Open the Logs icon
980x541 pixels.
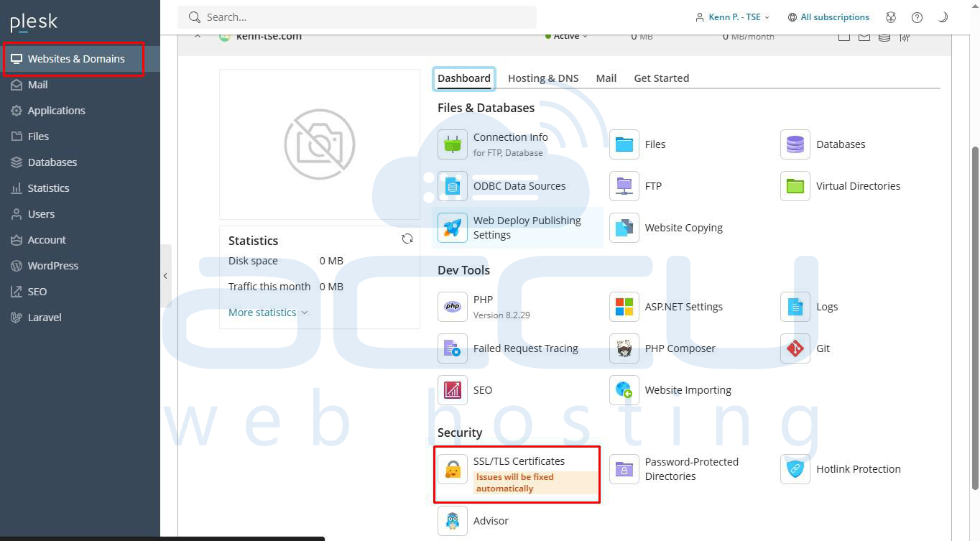[x=795, y=307]
